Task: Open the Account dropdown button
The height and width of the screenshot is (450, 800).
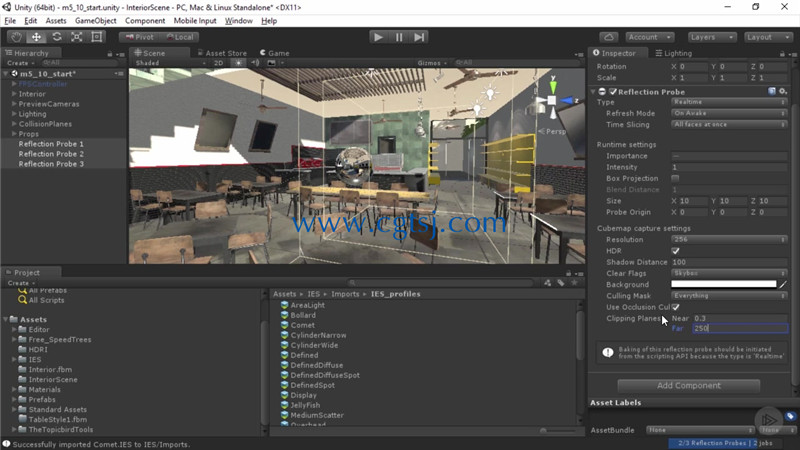Action: 649,37
